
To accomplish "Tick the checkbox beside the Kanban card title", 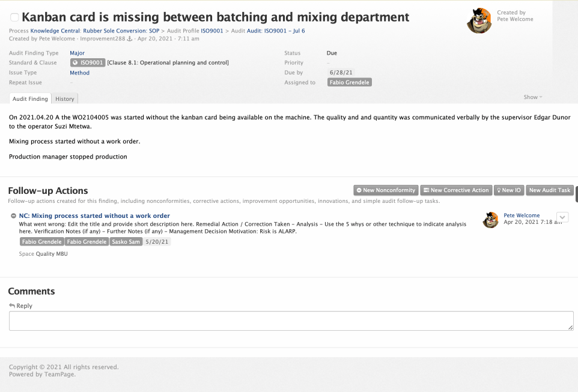I will (x=14, y=18).
